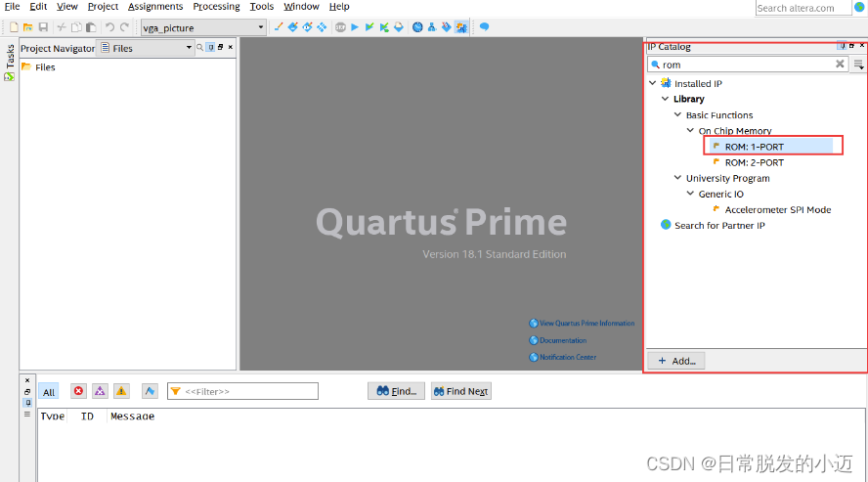Collapse the University Program node

pos(677,178)
